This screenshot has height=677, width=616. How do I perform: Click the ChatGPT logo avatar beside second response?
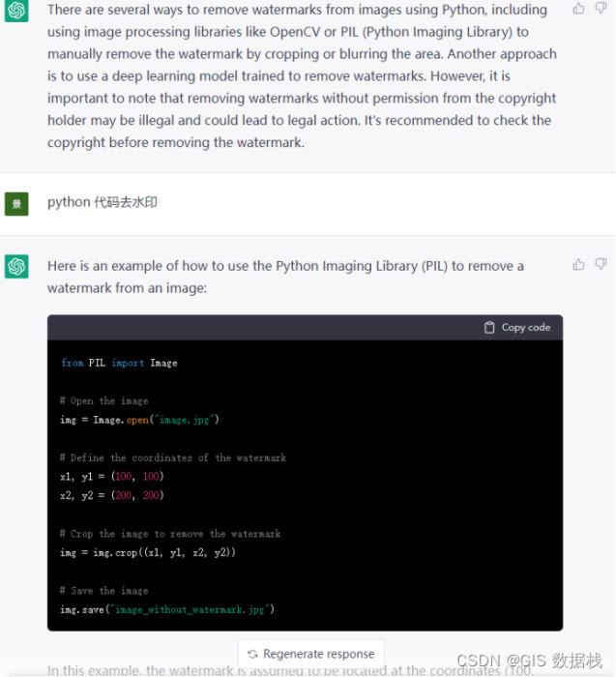(x=16, y=266)
